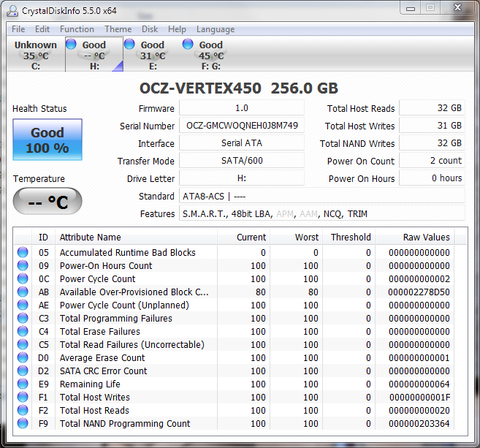Open the Language menu
The width and height of the screenshot is (480, 448).
pos(216,29)
